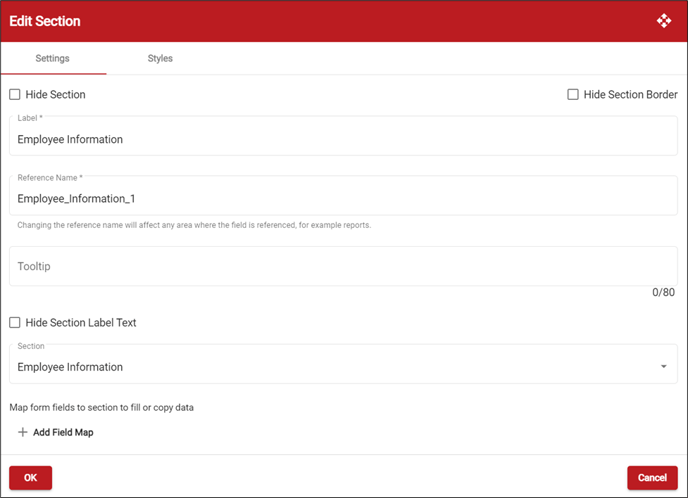Click the 'Map form fields to section' text
Image resolution: width=688 pixels, height=498 pixels.
101,408
